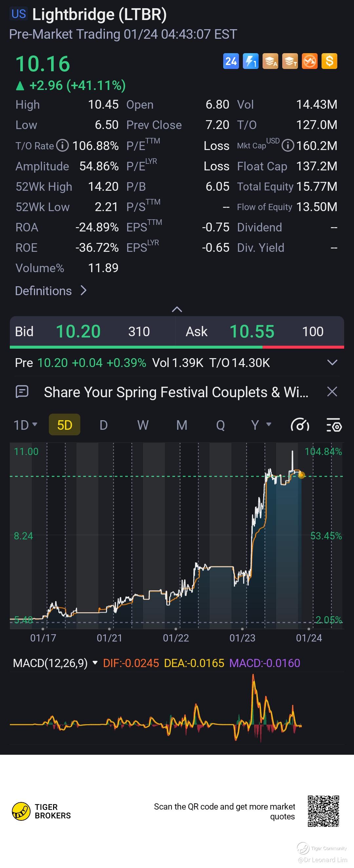This screenshot has height=868, width=354.
Task: Tap the message icon beside Spring Festival banner
Action: (x=22, y=392)
